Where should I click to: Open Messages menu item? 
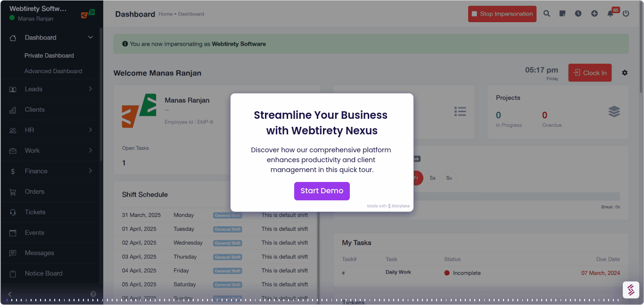point(40,253)
